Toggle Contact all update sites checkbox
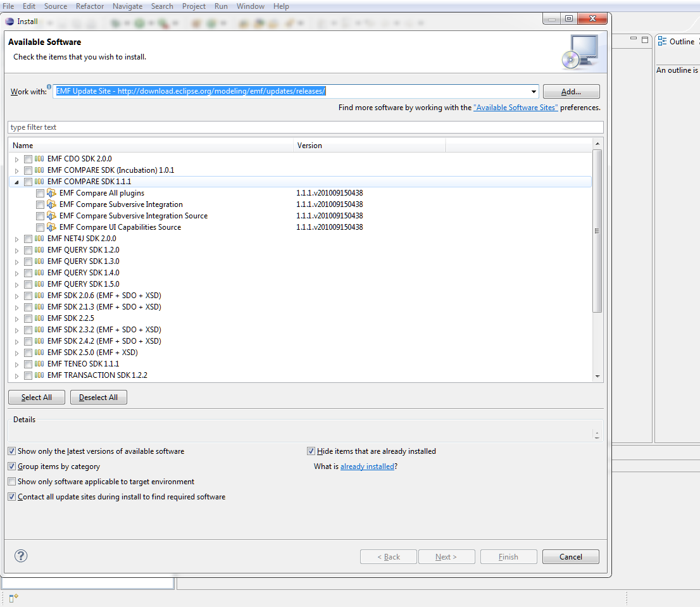Screen dimensions: 700x607 coord(12,497)
